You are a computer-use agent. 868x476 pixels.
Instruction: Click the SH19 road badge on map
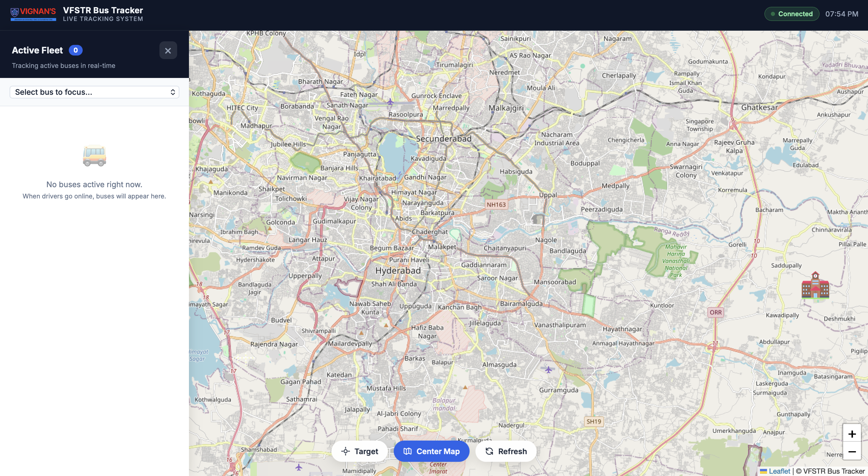click(593, 421)
